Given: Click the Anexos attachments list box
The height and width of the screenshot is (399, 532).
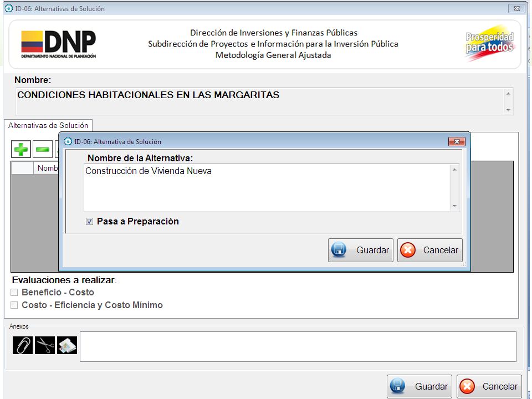Looking at the screenshot, I should coord(298,346).
